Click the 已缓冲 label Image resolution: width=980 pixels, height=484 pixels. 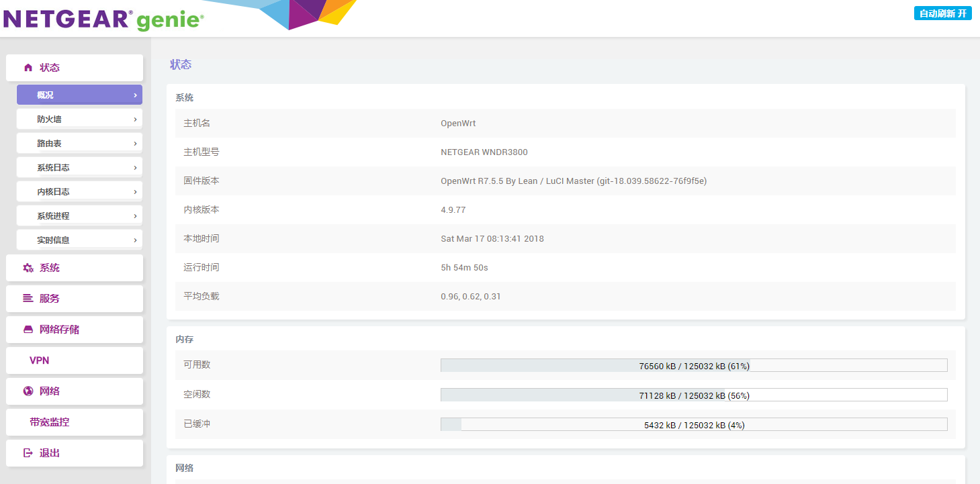click(x=197, y=424)
